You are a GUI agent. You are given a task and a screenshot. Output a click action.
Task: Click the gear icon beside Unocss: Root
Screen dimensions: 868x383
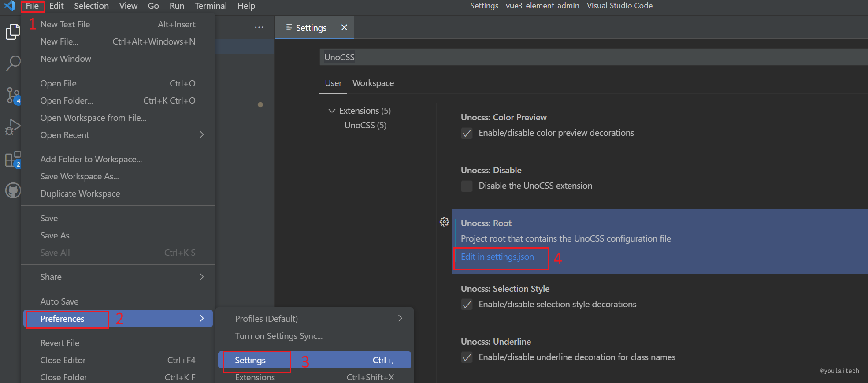pos(444,222)
